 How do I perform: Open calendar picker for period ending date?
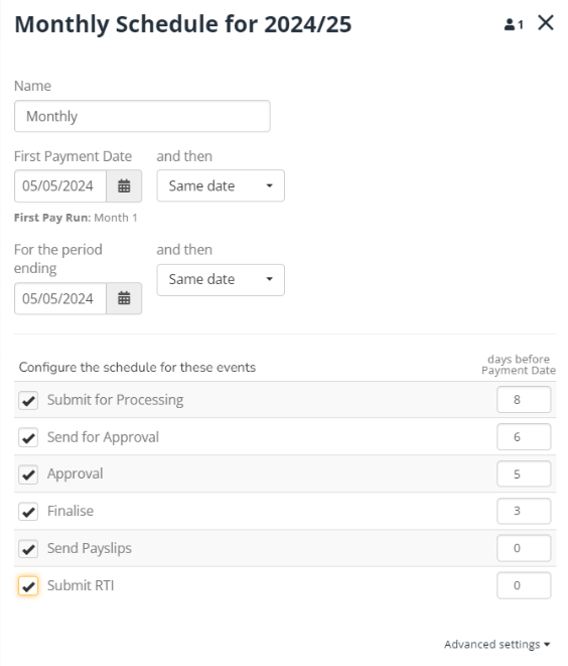coord(124,298)
